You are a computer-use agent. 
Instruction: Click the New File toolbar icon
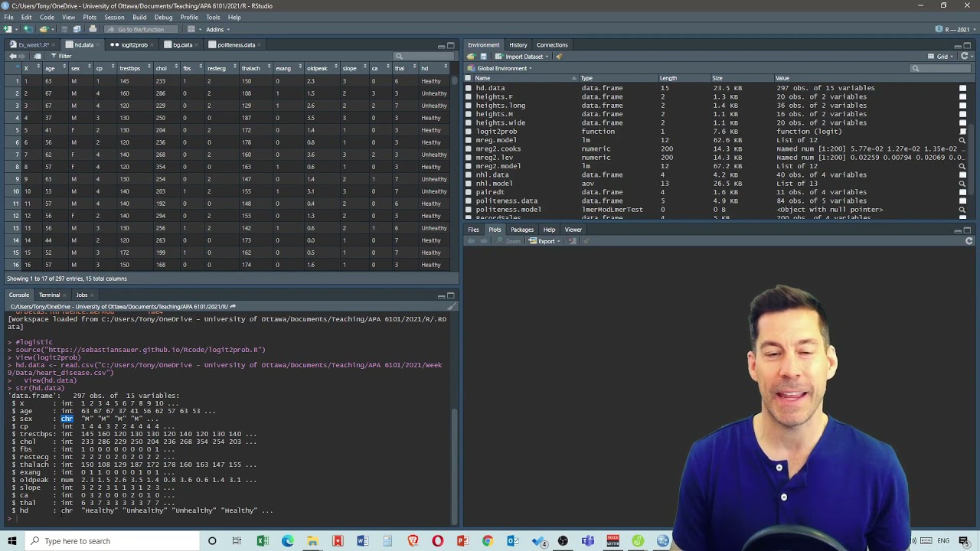[x=8, y=29]
